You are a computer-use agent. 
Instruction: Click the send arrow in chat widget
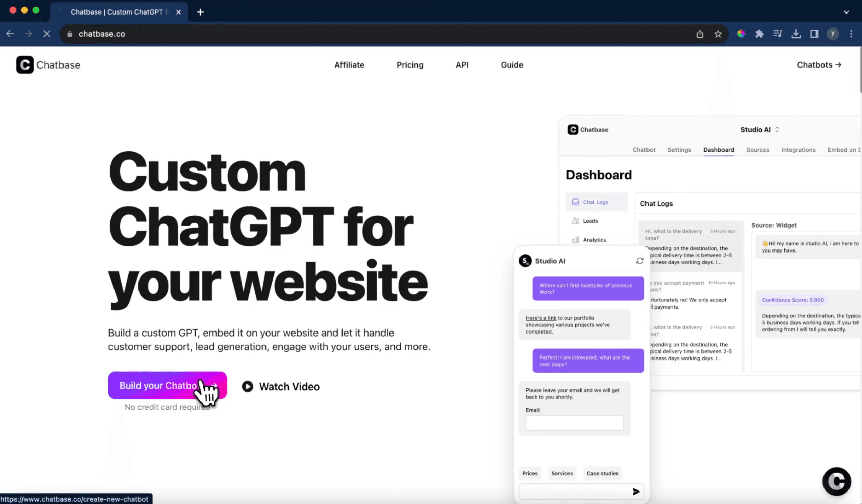(x=636, y=492)
